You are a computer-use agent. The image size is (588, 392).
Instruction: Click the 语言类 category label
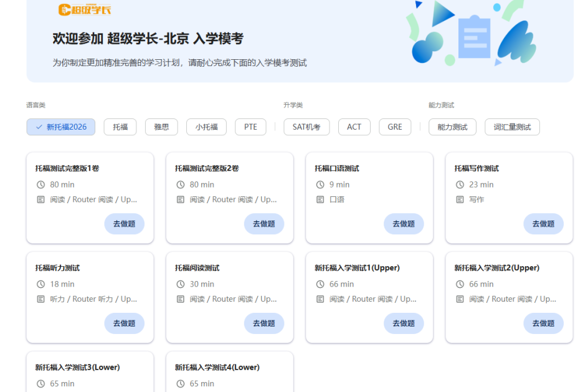coord(36,105)
